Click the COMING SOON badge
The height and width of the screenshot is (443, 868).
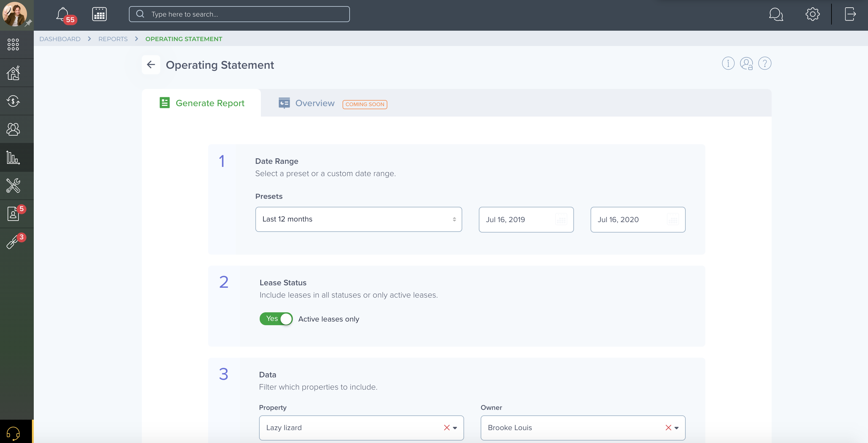(365, 104)
